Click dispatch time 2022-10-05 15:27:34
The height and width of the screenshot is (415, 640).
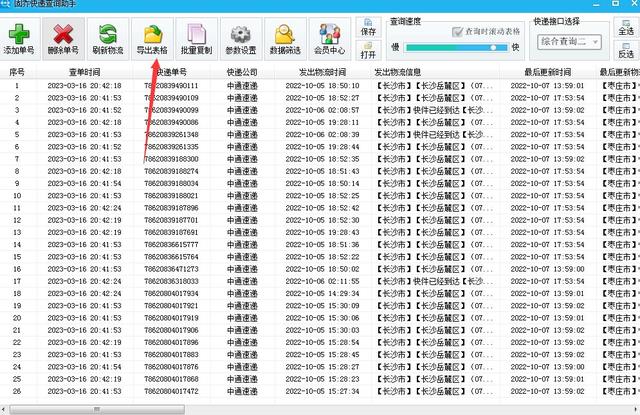322,391
